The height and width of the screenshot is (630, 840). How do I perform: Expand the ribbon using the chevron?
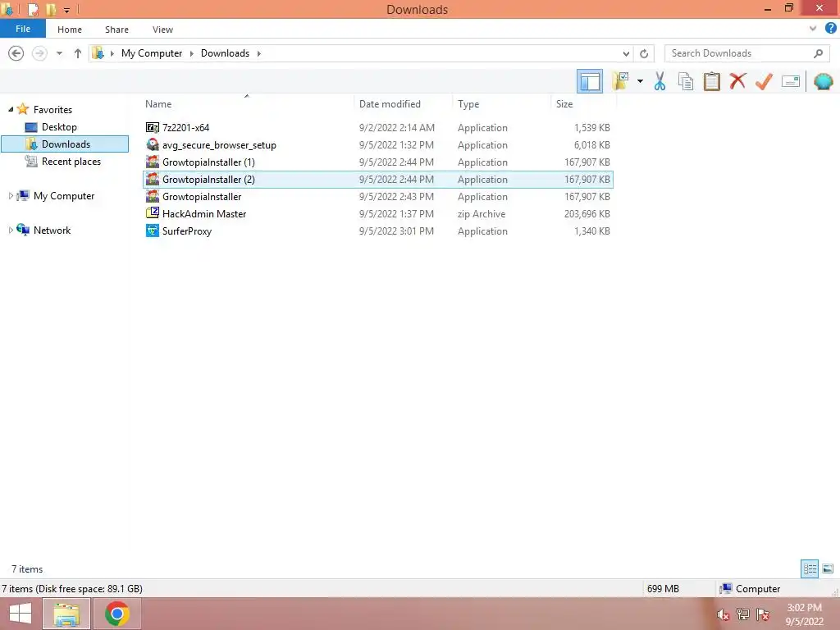point(813,29)
